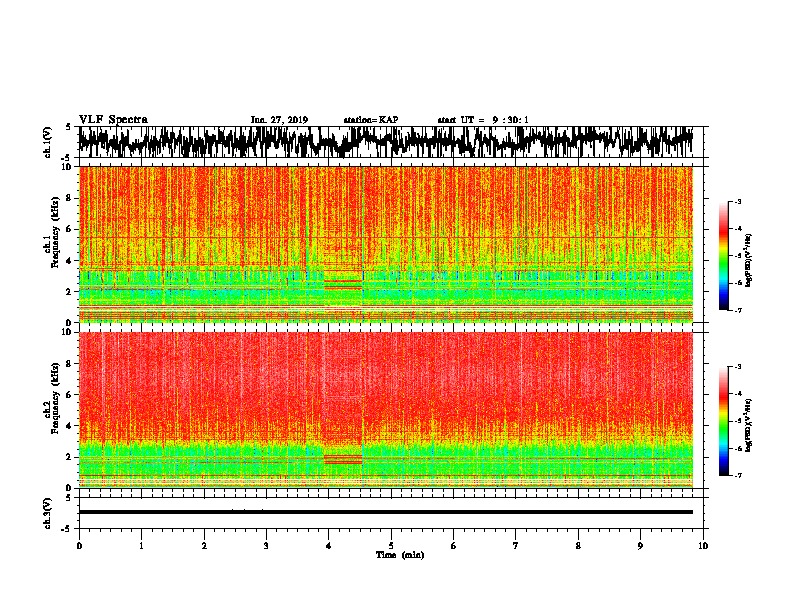This screenshot has width=792, height=612.
Task: Select the date text "Jan. 27, 2019"
Action: tap(279, 120)
